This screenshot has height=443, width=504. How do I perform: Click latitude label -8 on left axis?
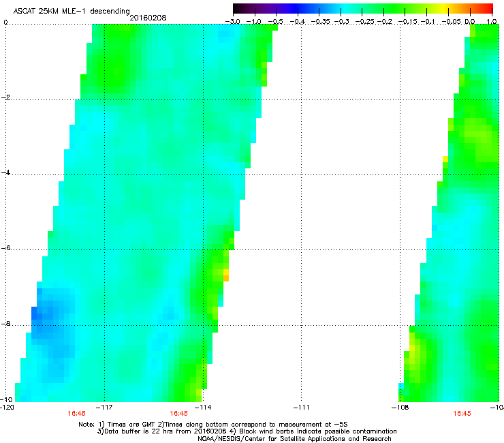(x=5, y=323)
